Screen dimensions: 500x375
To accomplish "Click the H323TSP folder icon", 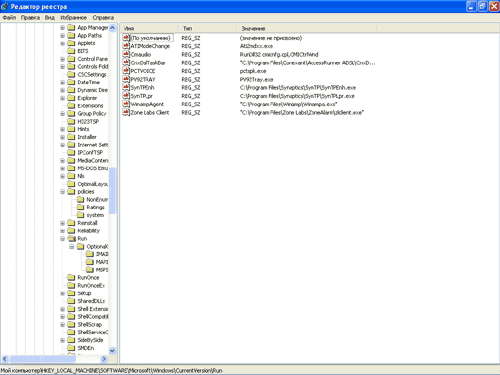I will tap(71, 121).
